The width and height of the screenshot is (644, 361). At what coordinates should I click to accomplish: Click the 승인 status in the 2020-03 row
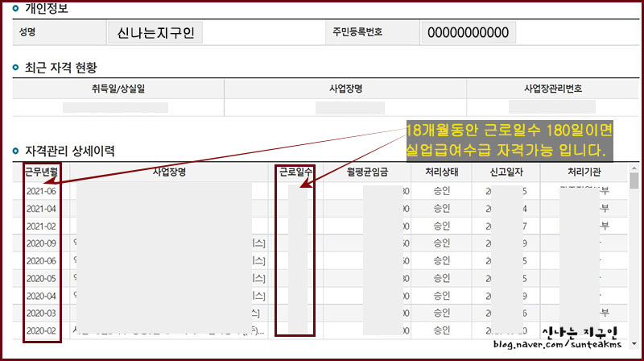(441, 313)
